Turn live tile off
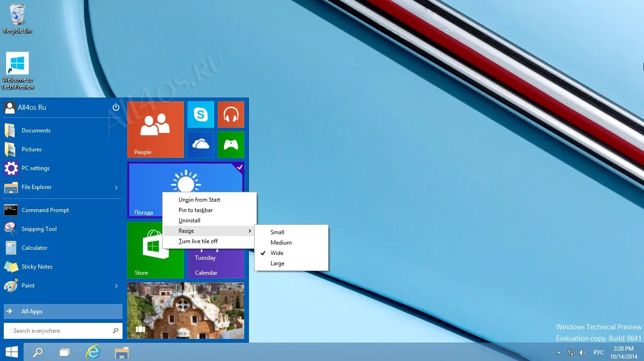Image resolution: width=644 pixels, height=361 pixels. [x=198, y=241]
